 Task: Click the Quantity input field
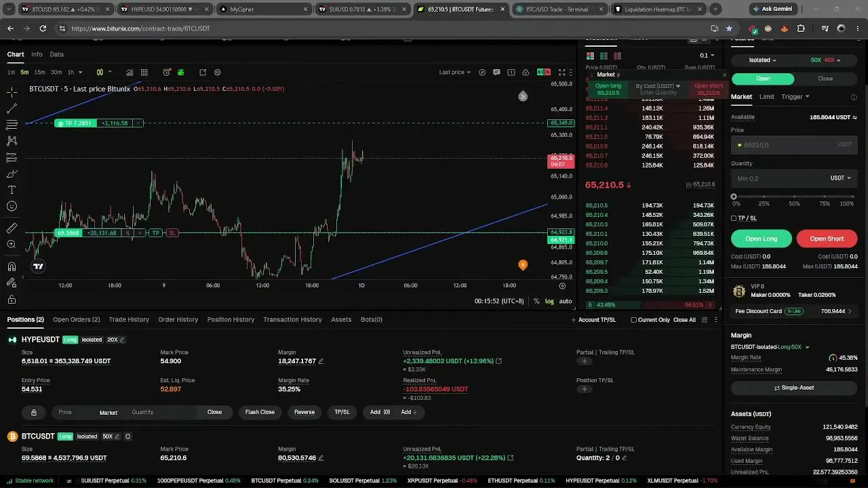[794, 178]
